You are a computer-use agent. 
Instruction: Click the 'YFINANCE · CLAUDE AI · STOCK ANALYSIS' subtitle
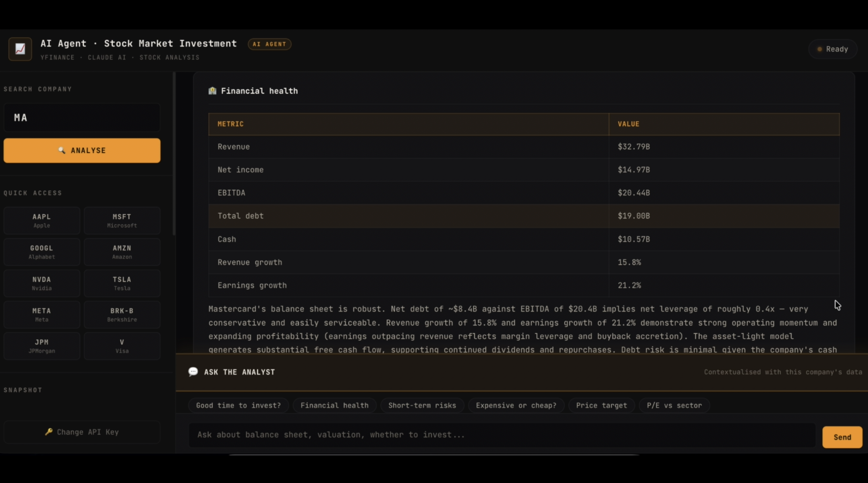pyautogui.click(x=120, y=58)
